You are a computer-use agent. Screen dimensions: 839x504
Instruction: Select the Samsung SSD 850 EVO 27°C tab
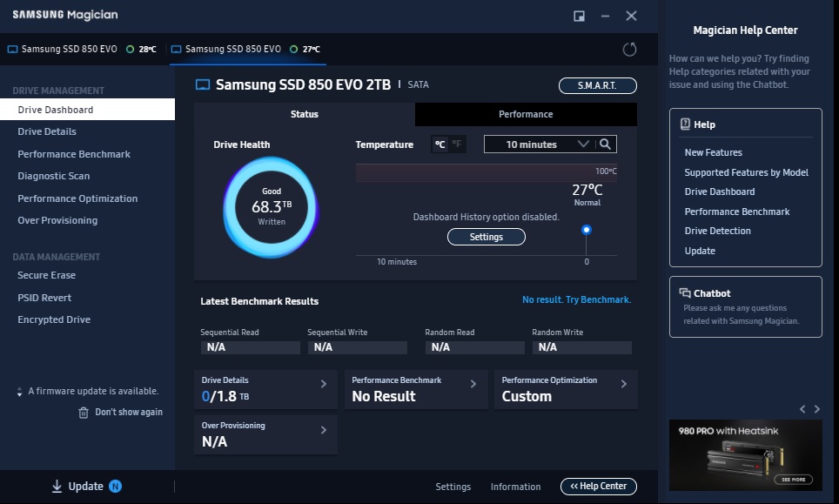(x=248, y=50)
